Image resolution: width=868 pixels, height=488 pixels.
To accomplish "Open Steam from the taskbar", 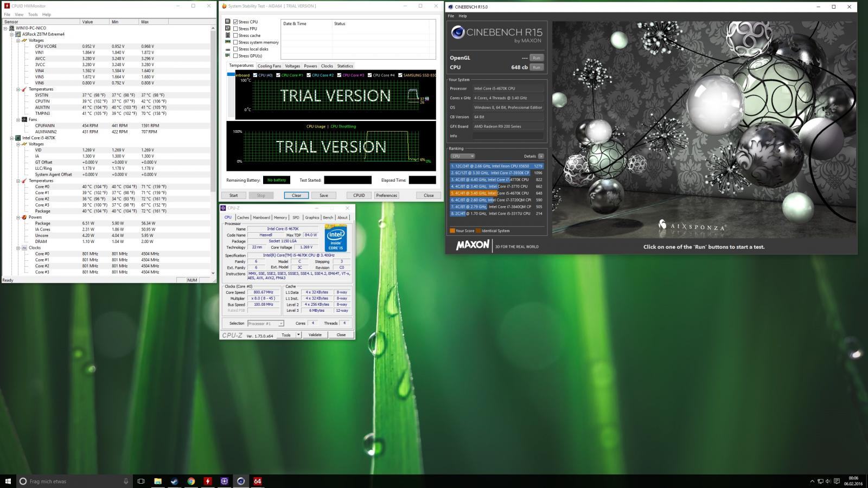I will 174,481.
